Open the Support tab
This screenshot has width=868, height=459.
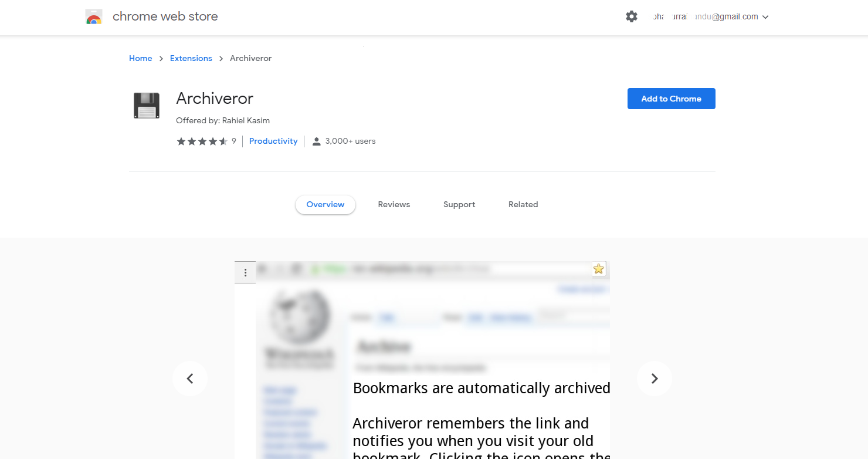tap(459, 205)
